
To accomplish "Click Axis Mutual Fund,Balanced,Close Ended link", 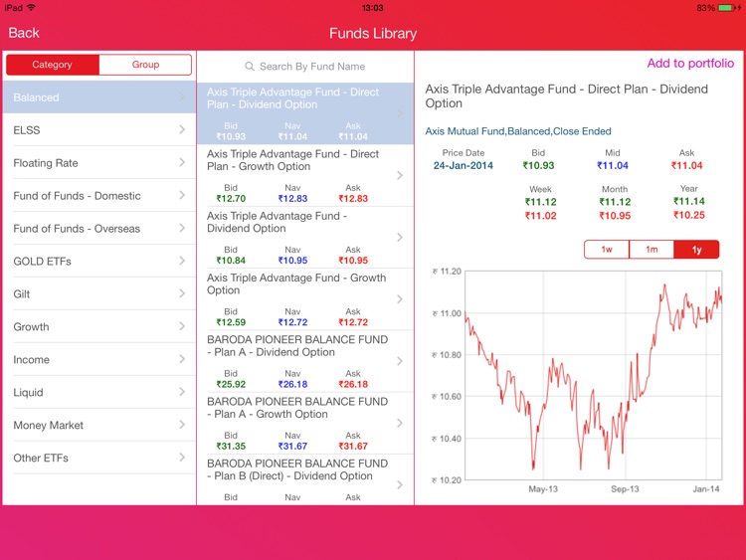I will tap(518, 131).
